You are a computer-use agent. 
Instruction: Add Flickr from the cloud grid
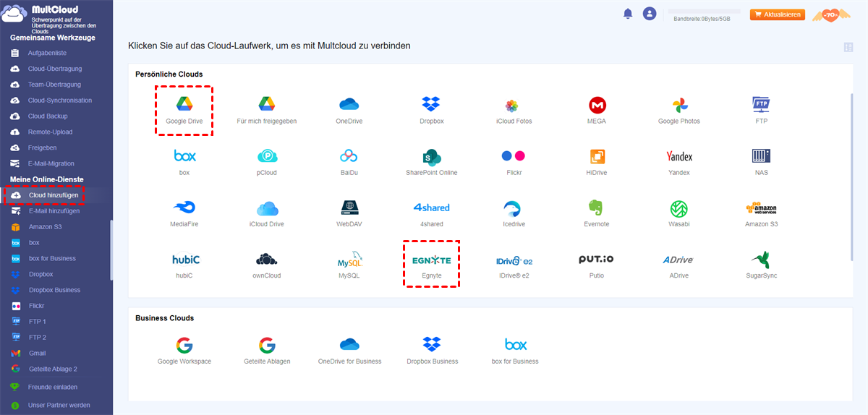pyautogui.click(x=514, y=156)
